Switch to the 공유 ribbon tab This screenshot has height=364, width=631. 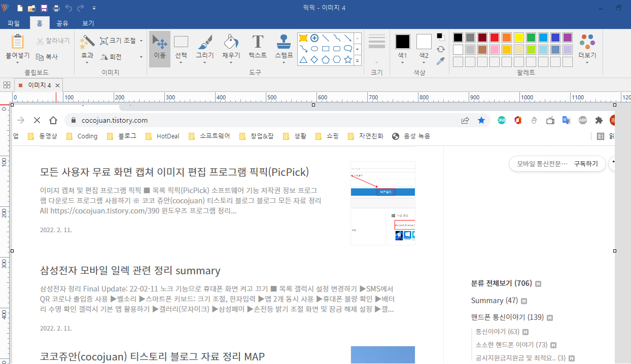click(x=62, y=23)
